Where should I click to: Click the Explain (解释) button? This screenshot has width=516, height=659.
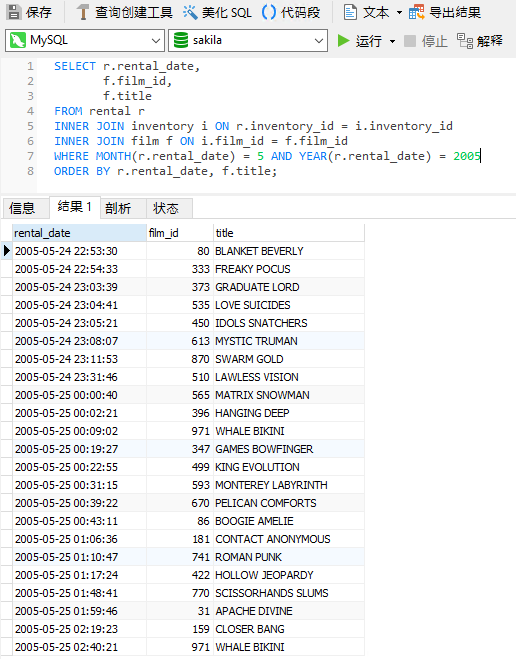479,41
